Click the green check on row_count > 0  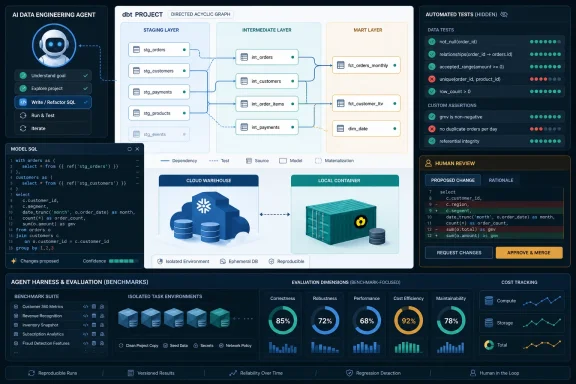(x=432, y=91)
